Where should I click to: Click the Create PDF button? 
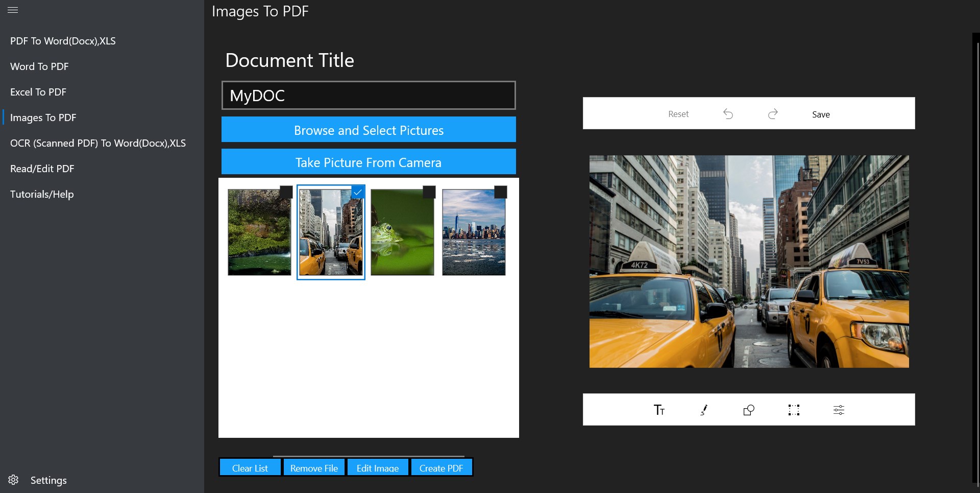[x=442, y=467]
